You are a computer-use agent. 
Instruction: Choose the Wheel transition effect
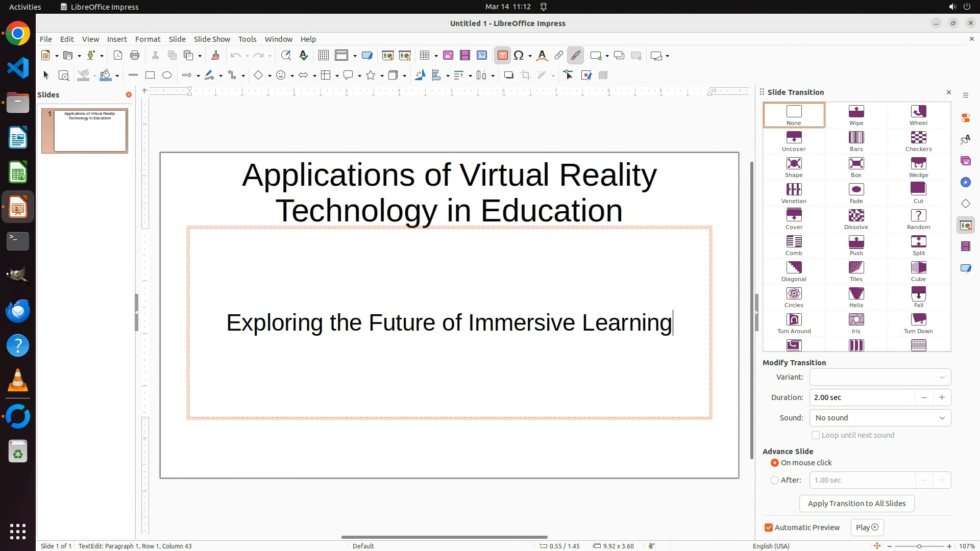tap(918, 114)
